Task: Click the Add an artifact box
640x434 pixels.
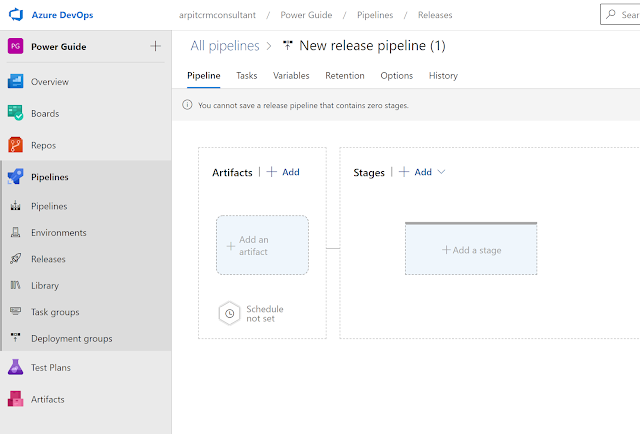Action: pyautogui.click(x=262, y=246)
